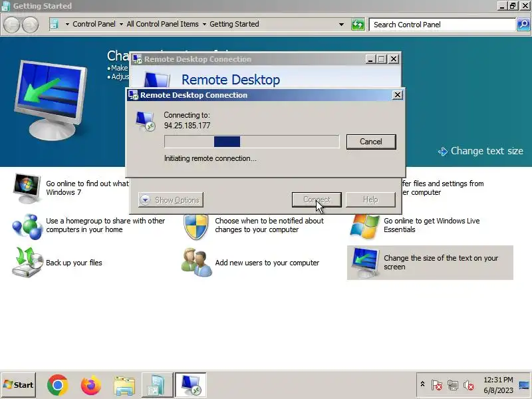Click the connection progress bar

[x=251, y=142]
